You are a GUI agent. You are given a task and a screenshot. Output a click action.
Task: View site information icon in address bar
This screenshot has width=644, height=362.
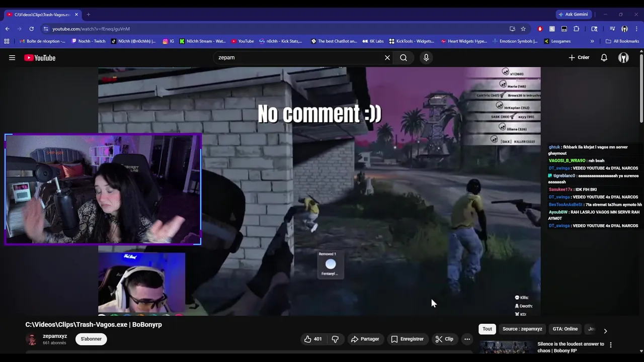[45, 29]
